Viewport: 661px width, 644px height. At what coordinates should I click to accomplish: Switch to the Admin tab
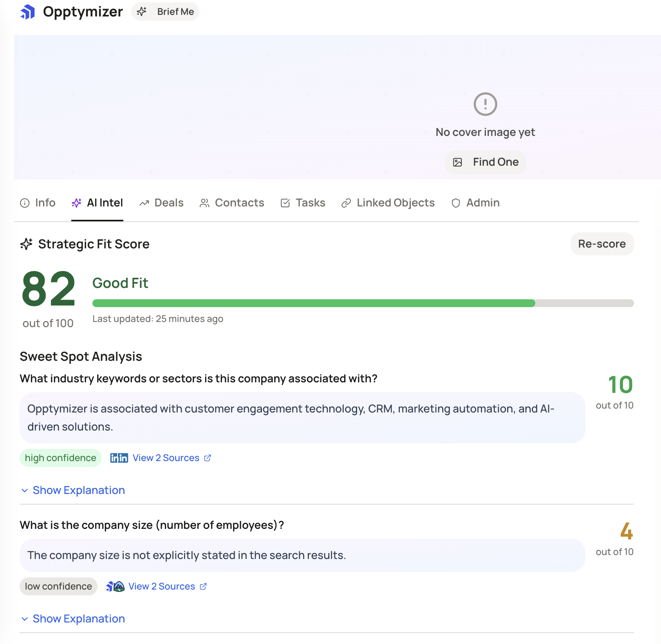[x=475, y=203]
